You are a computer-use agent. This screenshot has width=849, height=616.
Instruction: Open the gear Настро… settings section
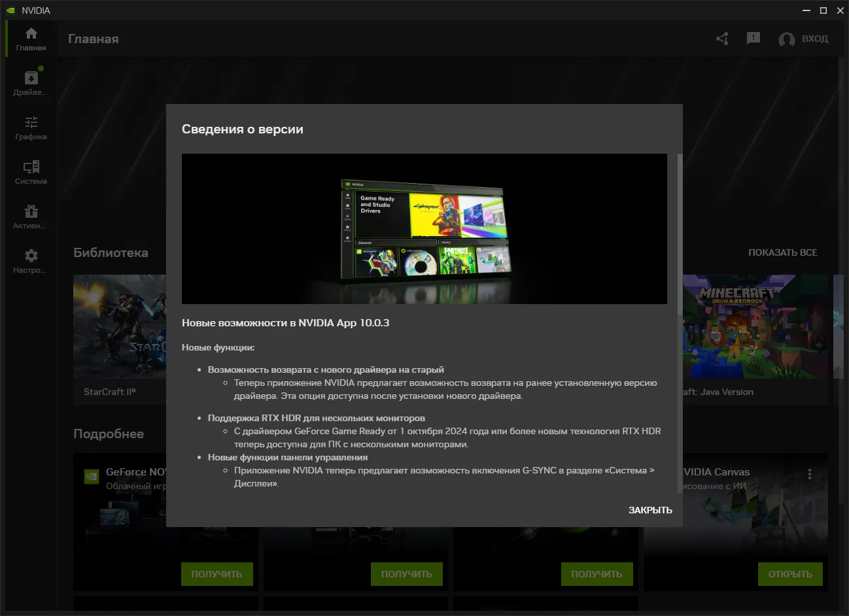click(x=31, y=261)
